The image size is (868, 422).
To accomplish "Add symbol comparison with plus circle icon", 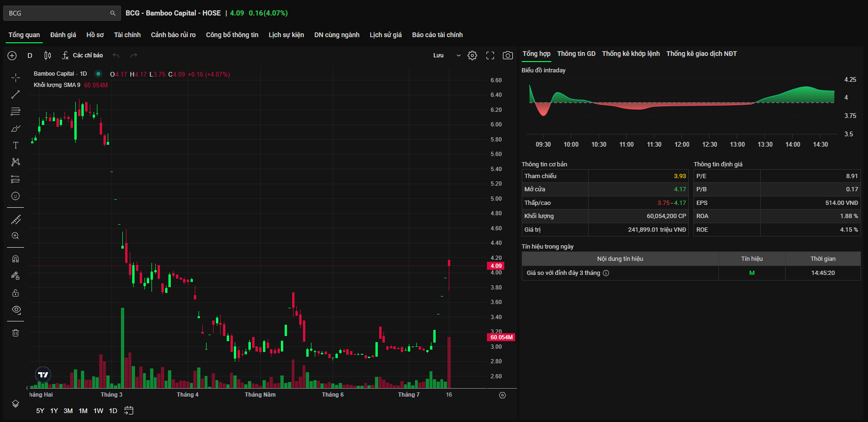I will click(12, 55).
